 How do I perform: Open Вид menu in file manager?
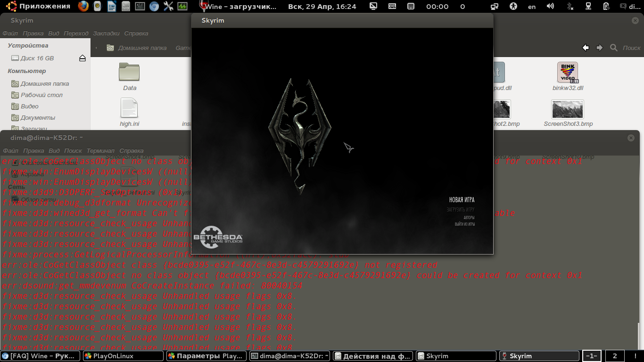(54, 33)
